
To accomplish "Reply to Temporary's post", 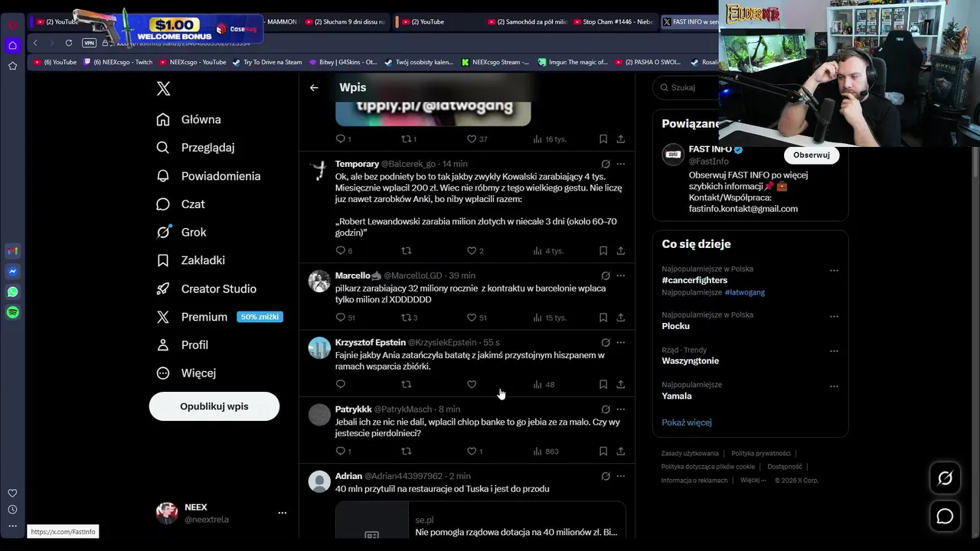I will [x=341, y=250].
